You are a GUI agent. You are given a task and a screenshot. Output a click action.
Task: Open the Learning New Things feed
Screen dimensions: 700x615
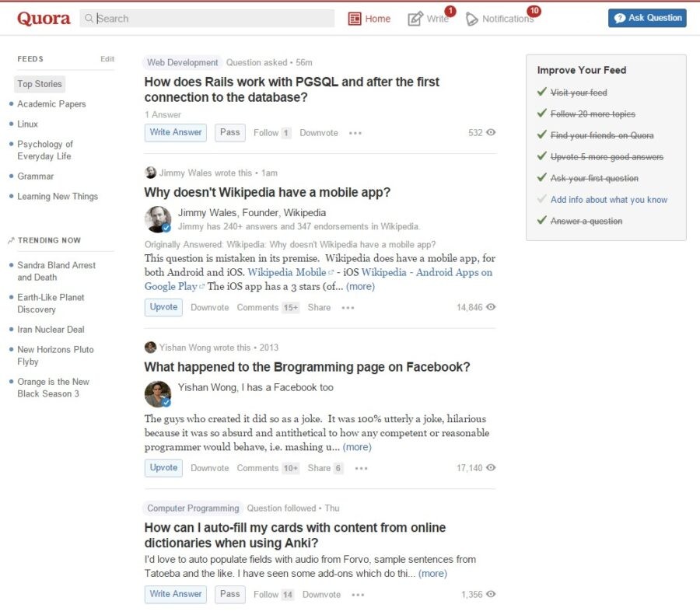click(57, 197)
